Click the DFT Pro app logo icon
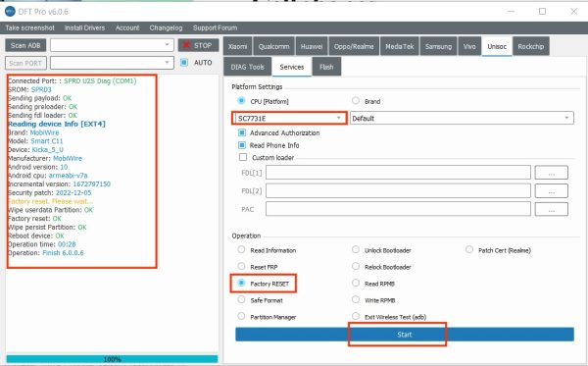This screenshot has height=366, width=588. point(10,11)
